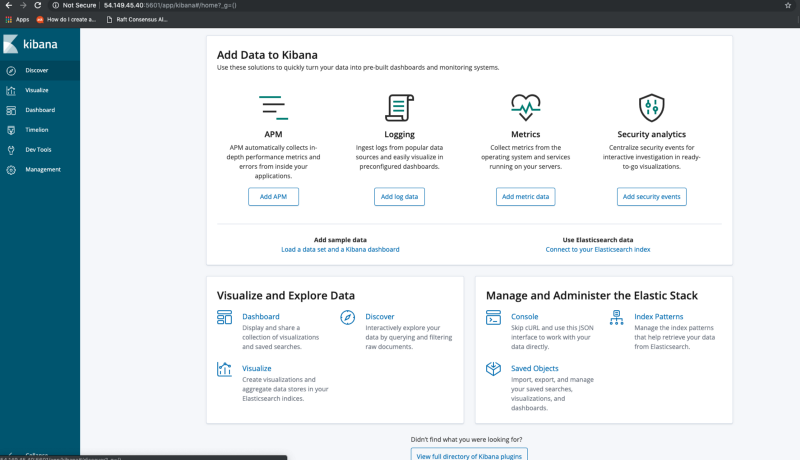This screenshot has width=800, height=460.
Task: Click the Saved Objects box icon
Action: point(493,369)
